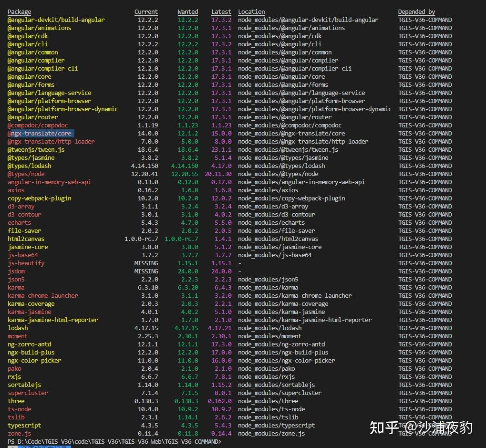The height and width of the screenshot is (448, 486).
Task: Select the Location column header
Action: (x=251, y=11)
